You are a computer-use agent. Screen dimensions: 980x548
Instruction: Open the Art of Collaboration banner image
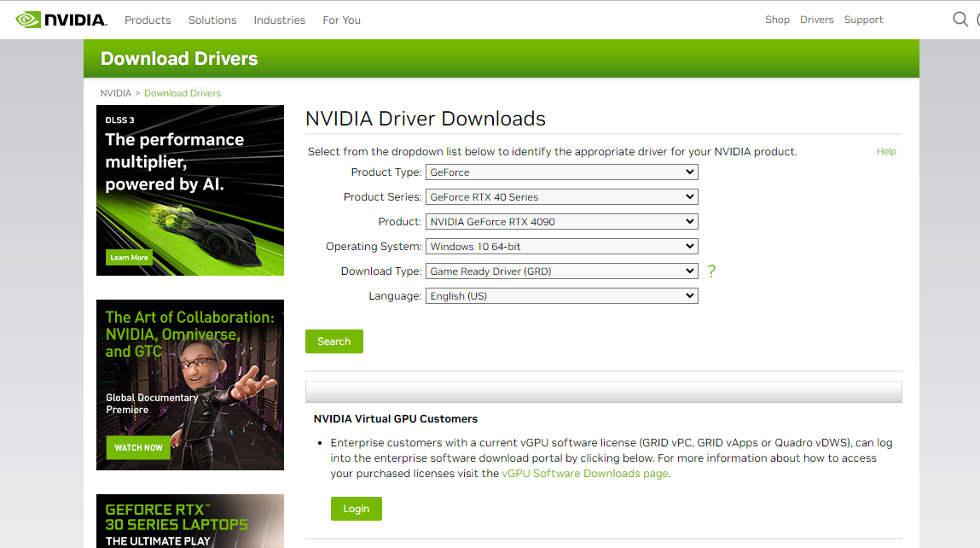click(190, 385)
